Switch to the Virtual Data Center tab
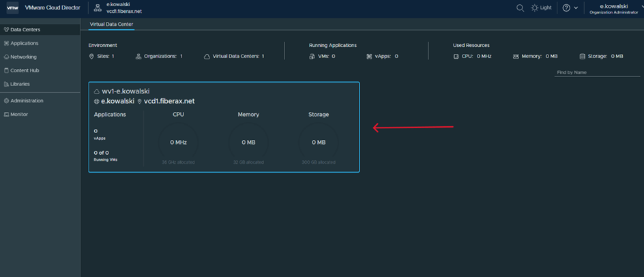 111,25
